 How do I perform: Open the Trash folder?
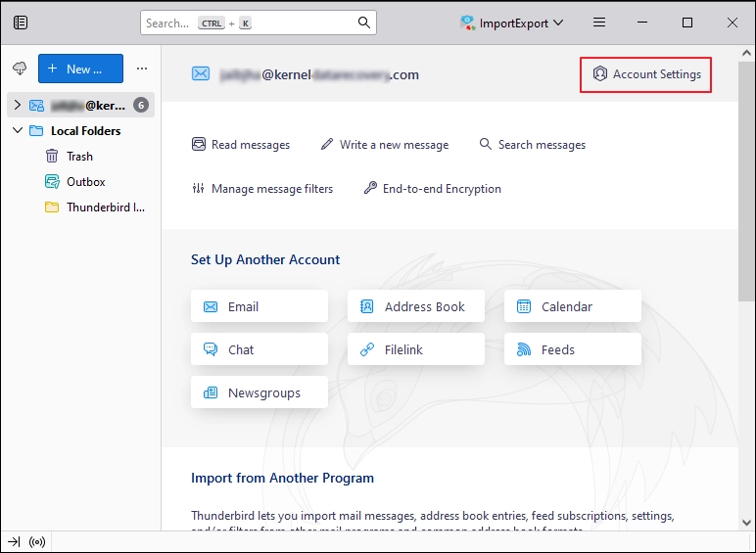[80, 156]
